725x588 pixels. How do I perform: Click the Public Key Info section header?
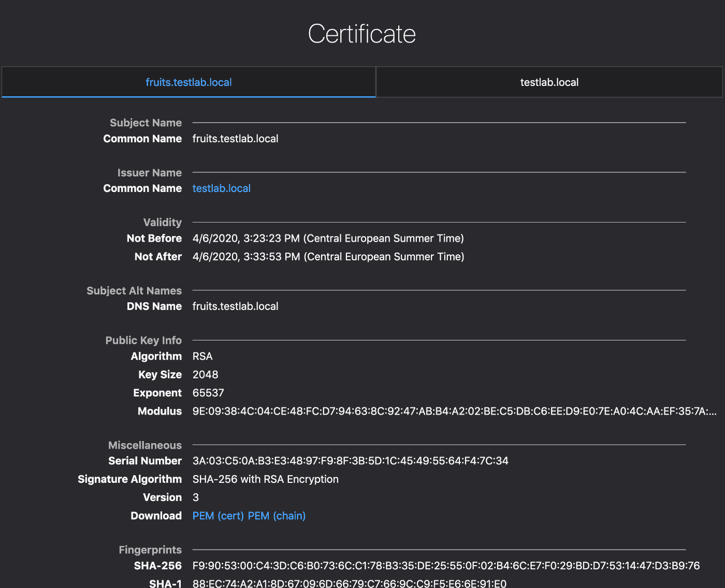coord(143,341)
